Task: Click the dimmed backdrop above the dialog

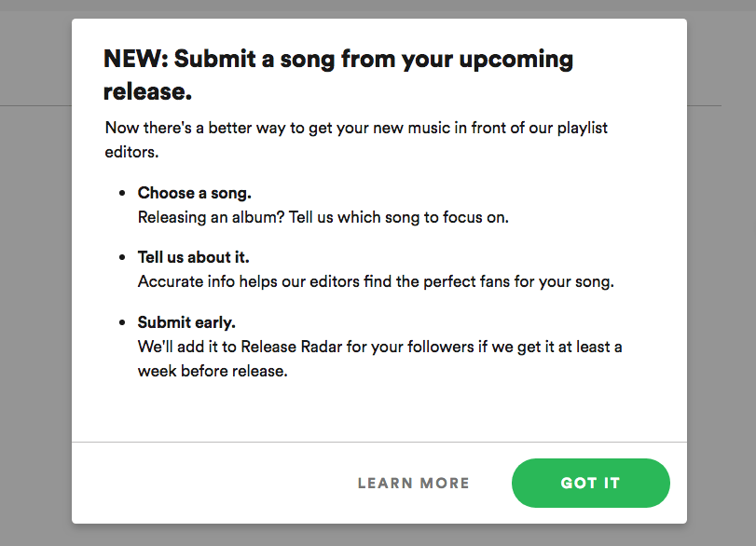Action: [x=373, y=8]
